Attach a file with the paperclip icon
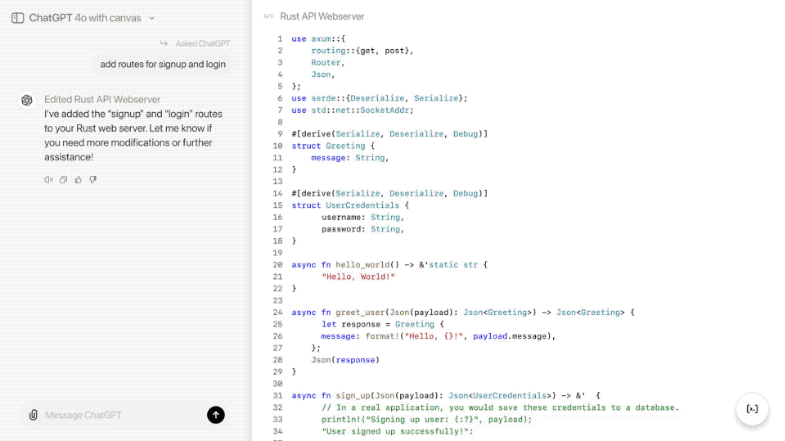Image resolution: width=785 pixels, height=441 pixels. pyautogui.click(x=33, y=415)
